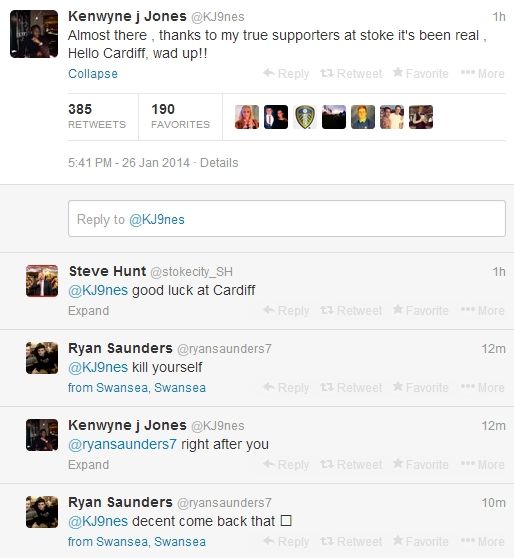
Task: Expand Steve Hunt's reply tweet
Action: 89,311
